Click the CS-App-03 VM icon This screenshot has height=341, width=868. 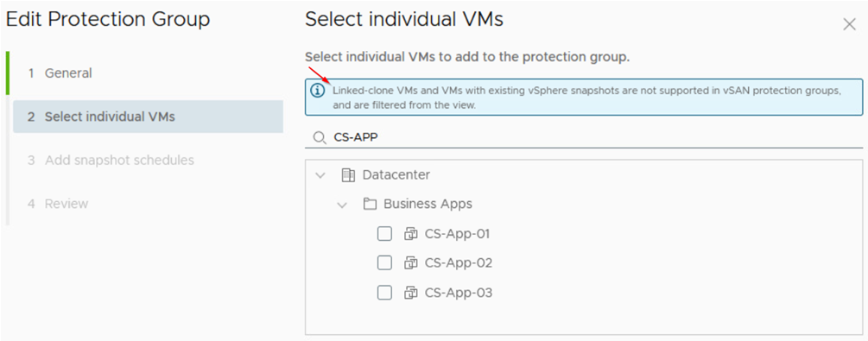410,293
